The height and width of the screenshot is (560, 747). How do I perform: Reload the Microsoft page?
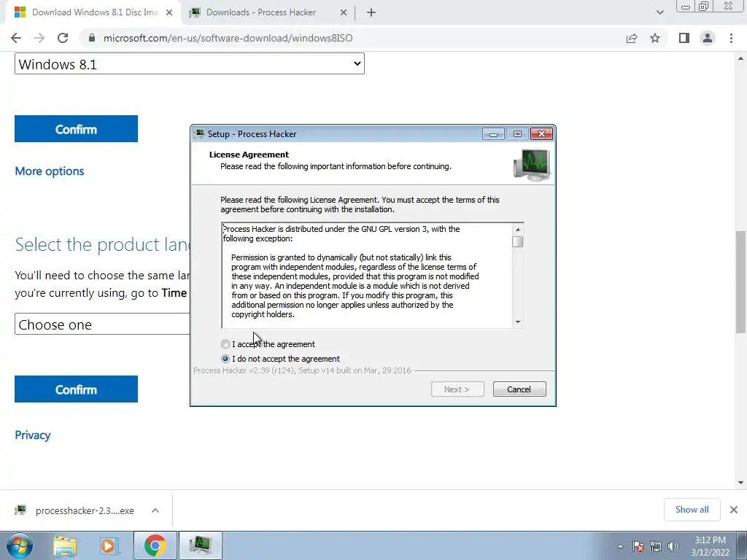63,38
